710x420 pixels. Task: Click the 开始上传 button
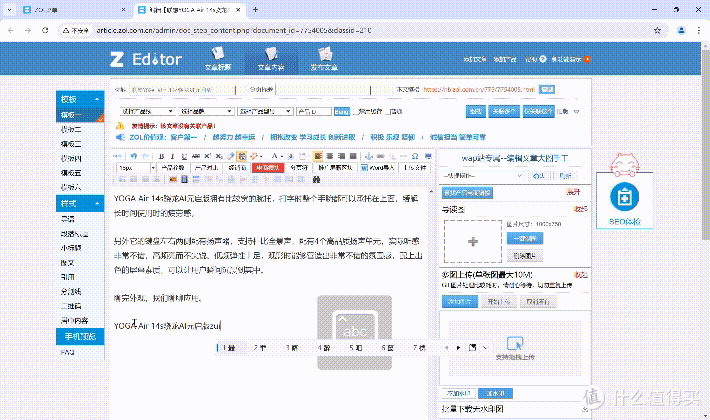point(498,302)
